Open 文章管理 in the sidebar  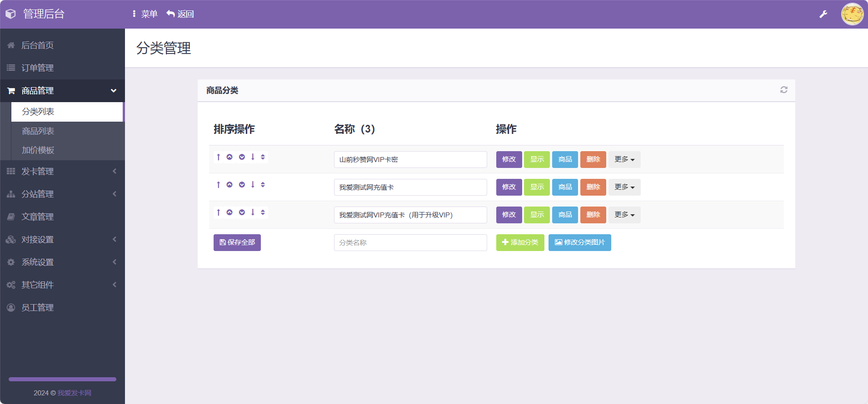coord(62,217)
